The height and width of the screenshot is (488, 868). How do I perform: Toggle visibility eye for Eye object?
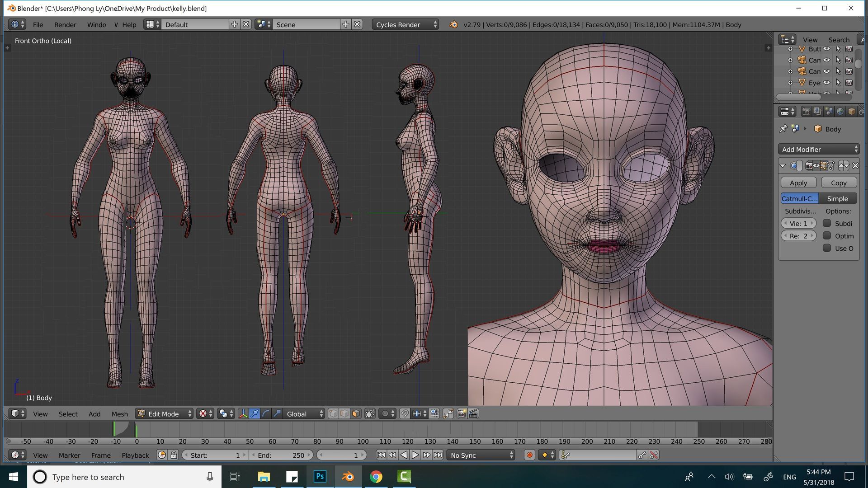coord(826,83)
